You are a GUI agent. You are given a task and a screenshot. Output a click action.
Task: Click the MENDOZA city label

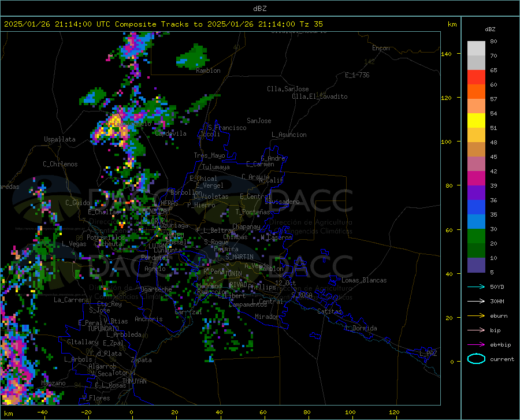coord(154,211)
